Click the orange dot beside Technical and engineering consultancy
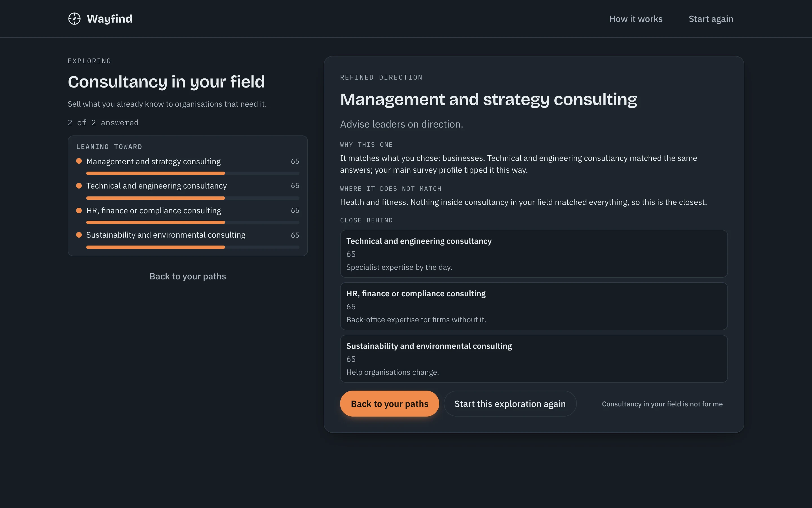 coord(79,186)
